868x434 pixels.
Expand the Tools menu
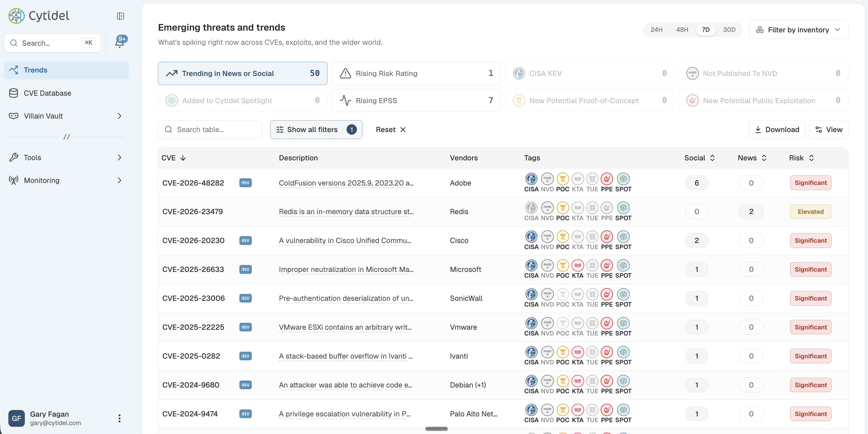[x=66, y=157]
